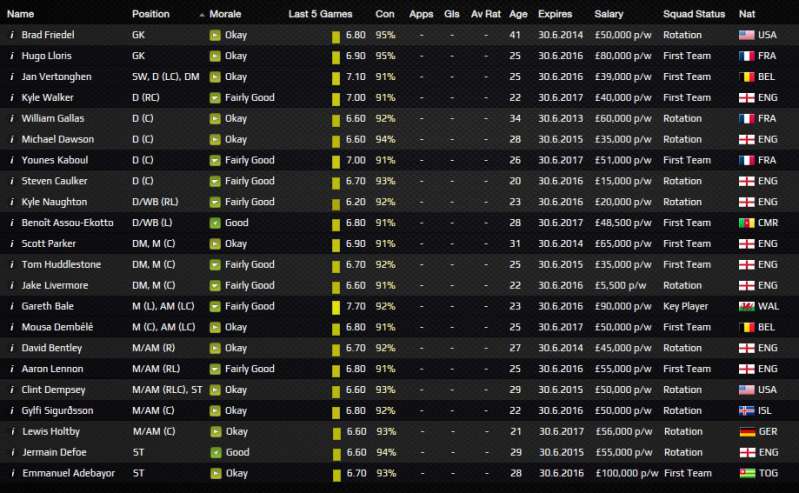Open info icon for William Gallas
Image resolution: width=799 pixels, height=493 pixels.
[12, 119]
